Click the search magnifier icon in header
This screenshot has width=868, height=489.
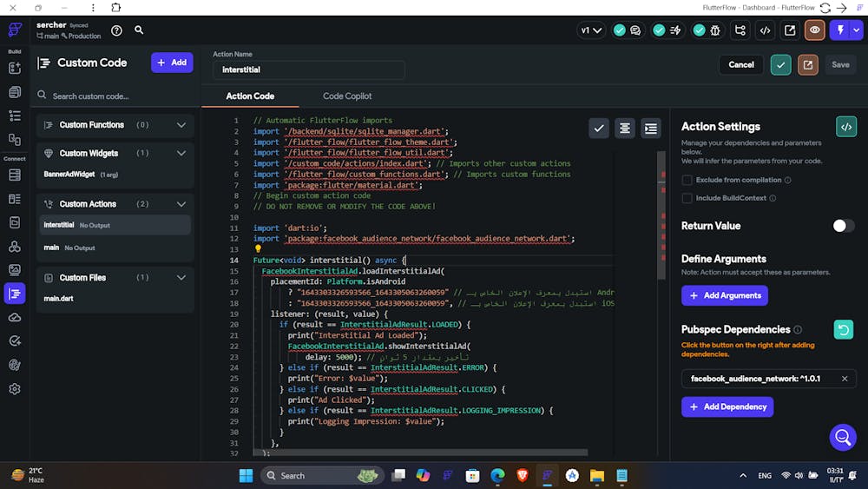click(x=139, y=30)
